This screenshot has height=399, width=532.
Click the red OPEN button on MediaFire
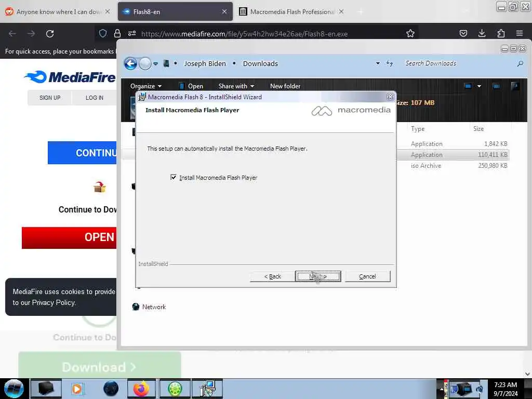coord(69,237)
